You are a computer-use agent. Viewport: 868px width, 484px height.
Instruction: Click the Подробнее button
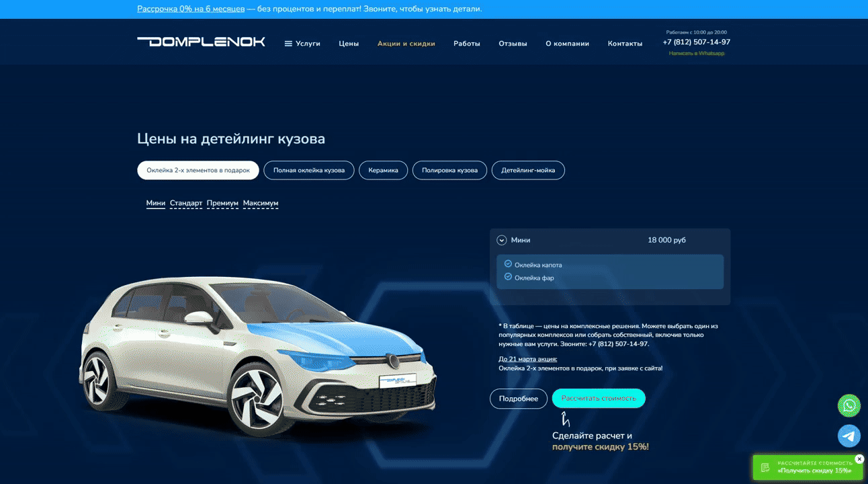(519, 399)
